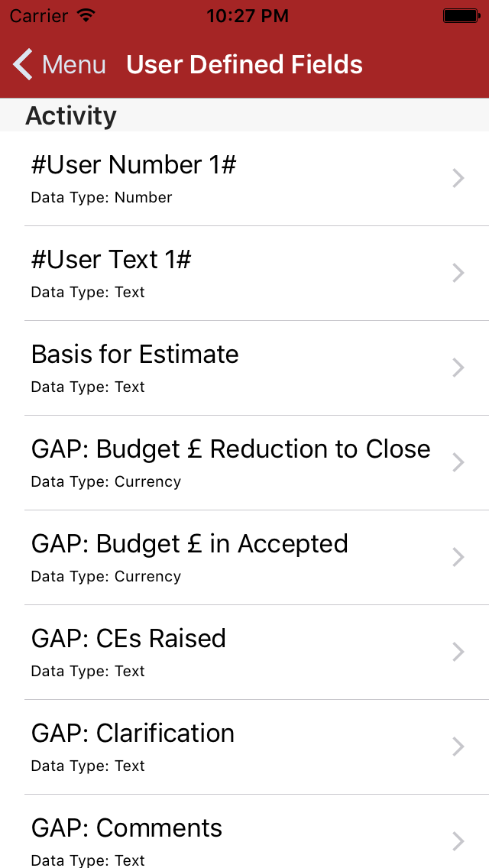Tap chevron next to GAP: Comments

click(458, 842)
